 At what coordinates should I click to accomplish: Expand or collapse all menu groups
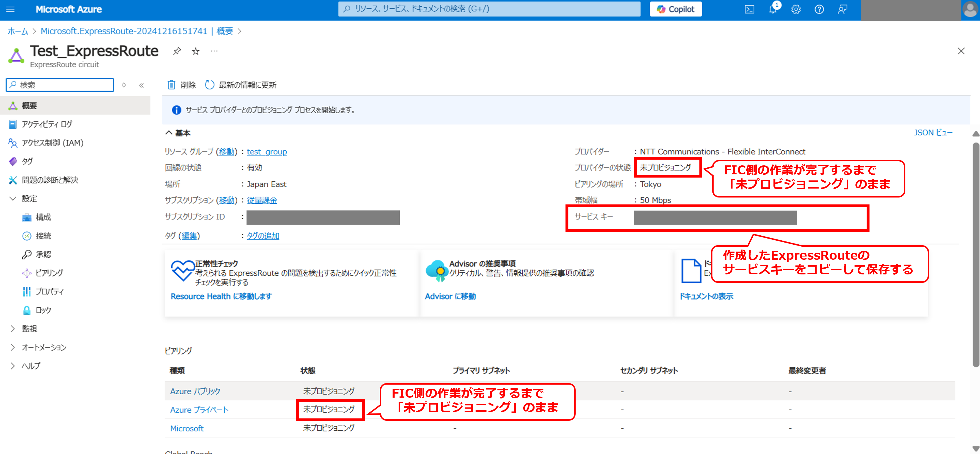[x=124, y=85]
